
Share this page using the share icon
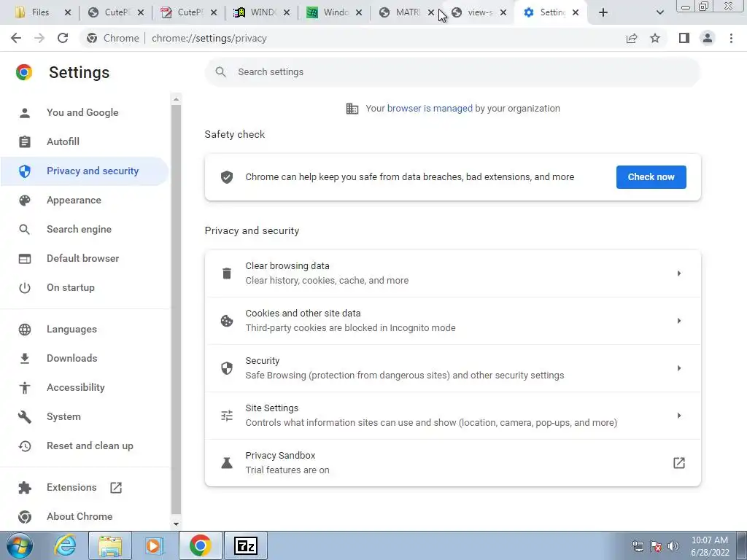[x=632, y=38]
